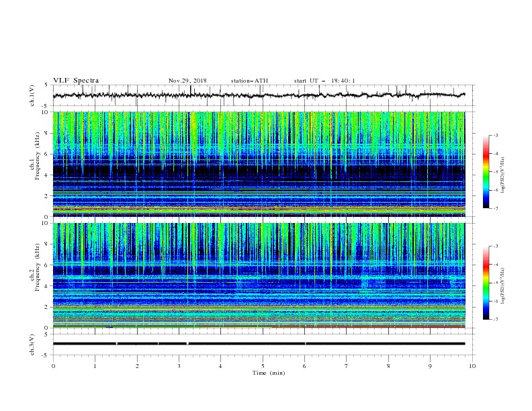
Task: Click the 3 tick label on the Time axis
Action: tap(179, 366)
